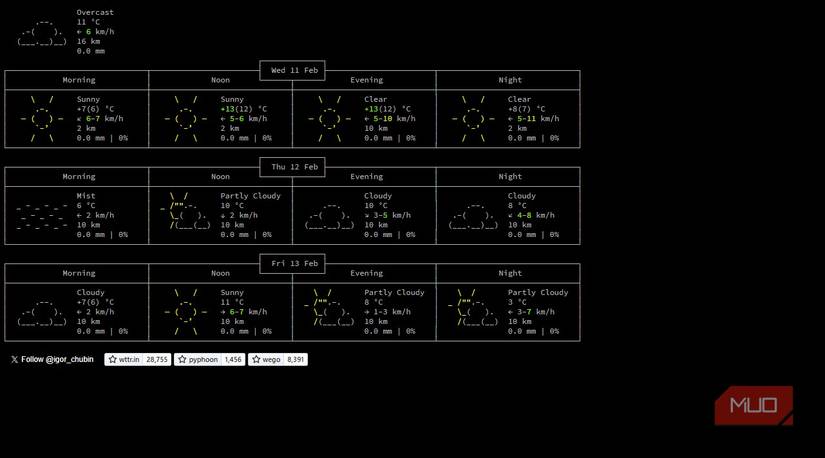Click the Thu 12 Feb date header
Screen dimensions: 825x458
click(x=294, y=167)
